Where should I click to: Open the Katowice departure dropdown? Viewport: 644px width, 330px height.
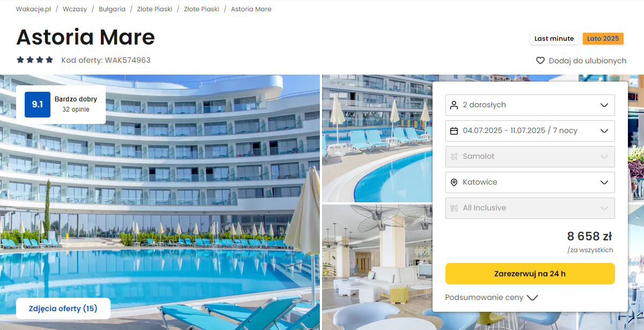pyautogui.click(x=530, y=182)
